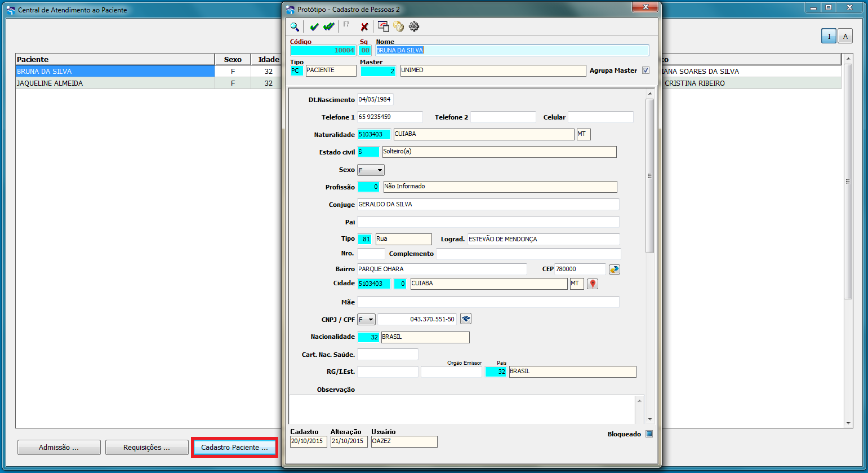Click the RG/I.Est. field
The width and height of the screenshot is (868, 473).
pyautogui.click(x=388, y=372)
